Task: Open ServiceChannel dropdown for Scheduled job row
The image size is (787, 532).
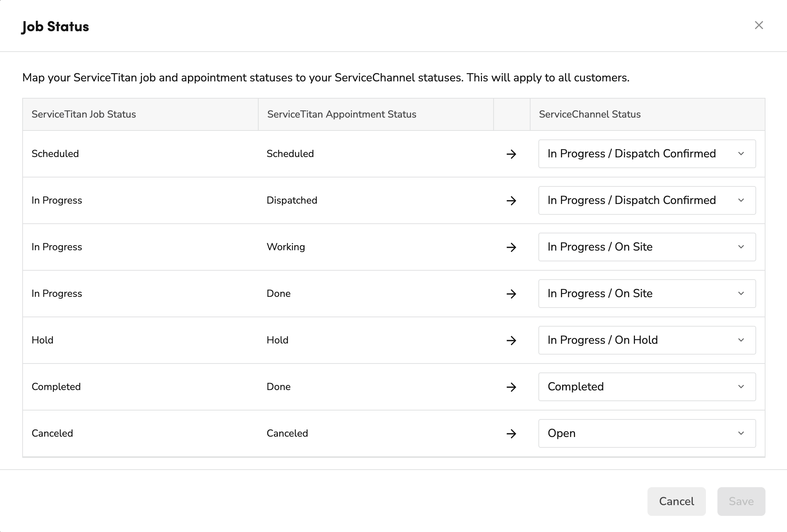Action: [x=647, y=154]
